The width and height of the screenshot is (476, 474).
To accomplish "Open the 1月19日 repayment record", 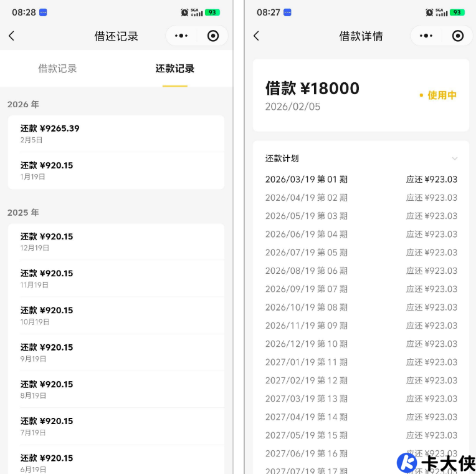I will pyautogui.click(x=116, y=170).
